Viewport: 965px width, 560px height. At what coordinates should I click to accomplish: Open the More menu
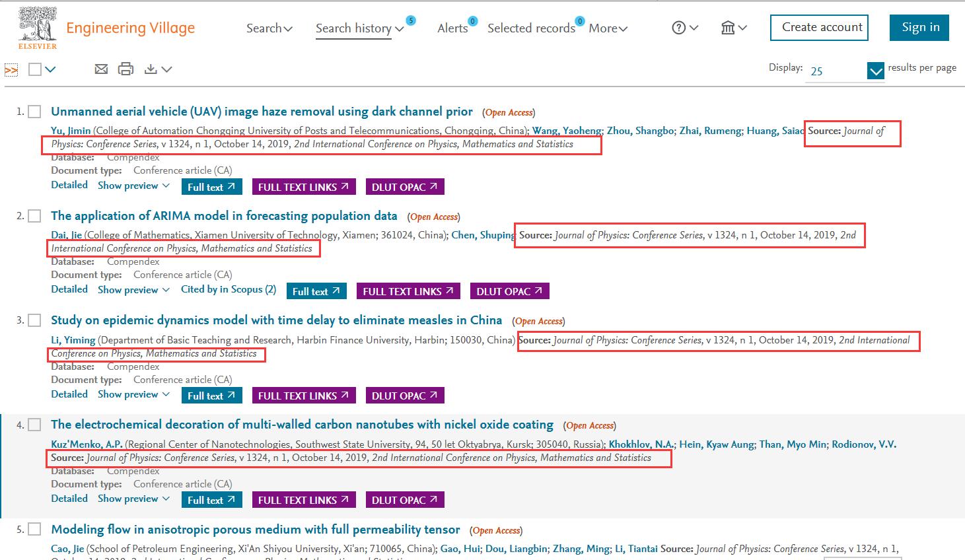608,28
